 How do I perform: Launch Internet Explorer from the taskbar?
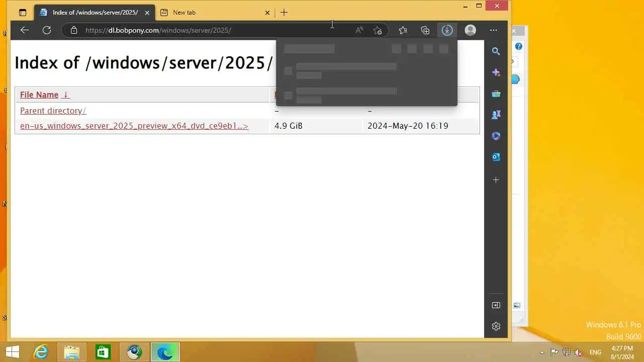point(41,352)
